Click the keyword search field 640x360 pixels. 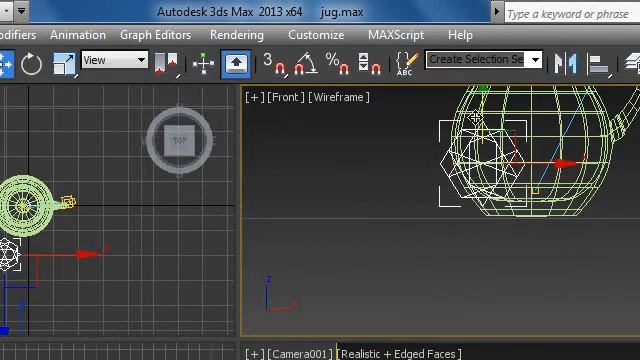click(x=572, y=14)
